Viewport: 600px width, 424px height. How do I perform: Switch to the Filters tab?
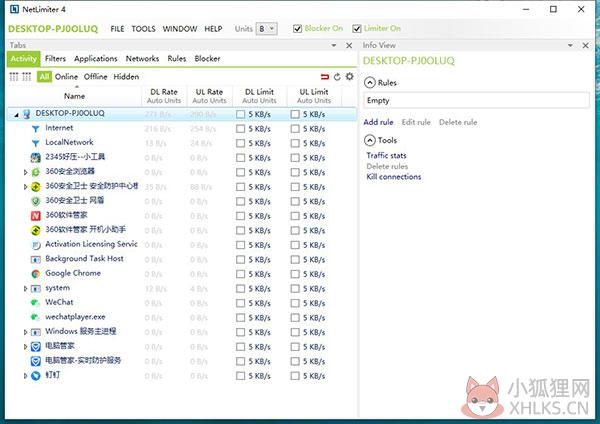click(x=55, y=59)
